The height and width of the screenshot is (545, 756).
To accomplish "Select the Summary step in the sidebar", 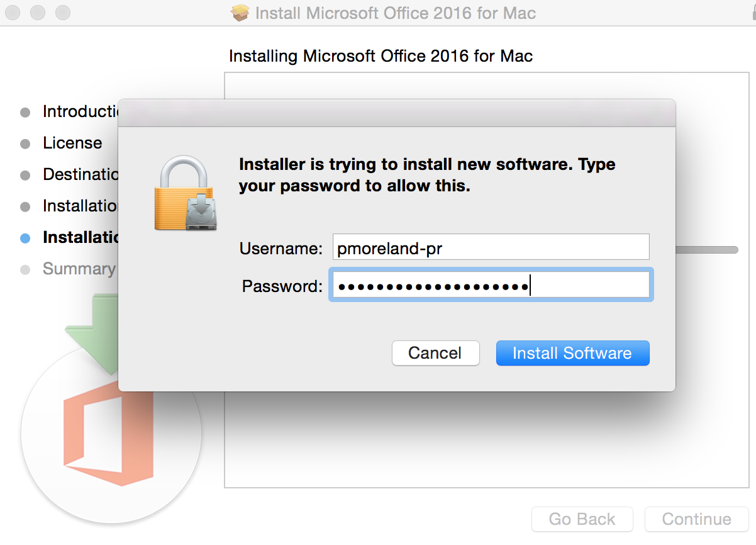I will coord(79,269).
